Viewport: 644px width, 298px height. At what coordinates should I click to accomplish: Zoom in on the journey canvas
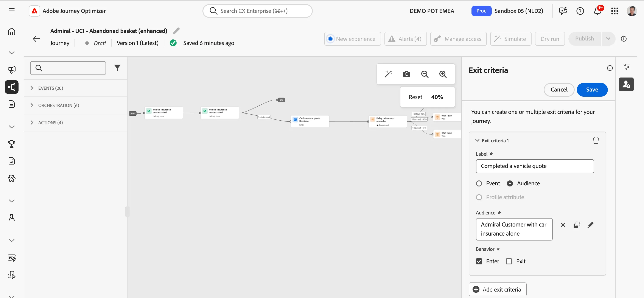(x=443, y=74)
